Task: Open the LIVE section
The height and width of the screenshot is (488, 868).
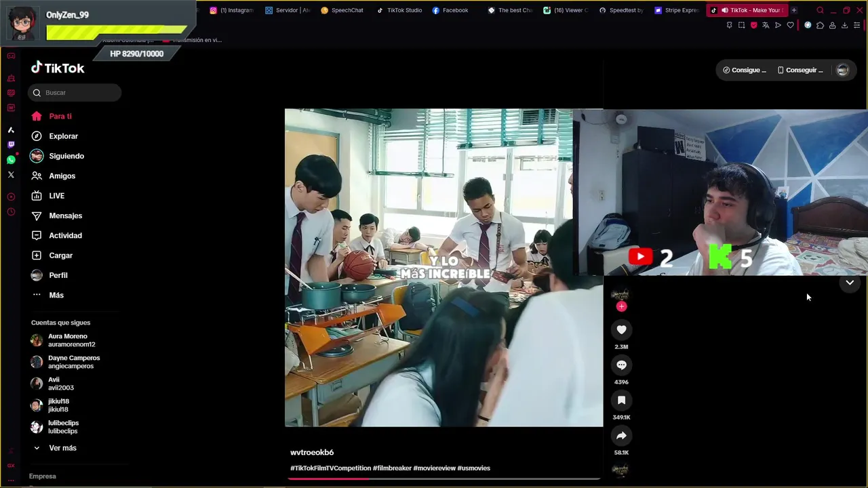Action: [x=48, y=196]
